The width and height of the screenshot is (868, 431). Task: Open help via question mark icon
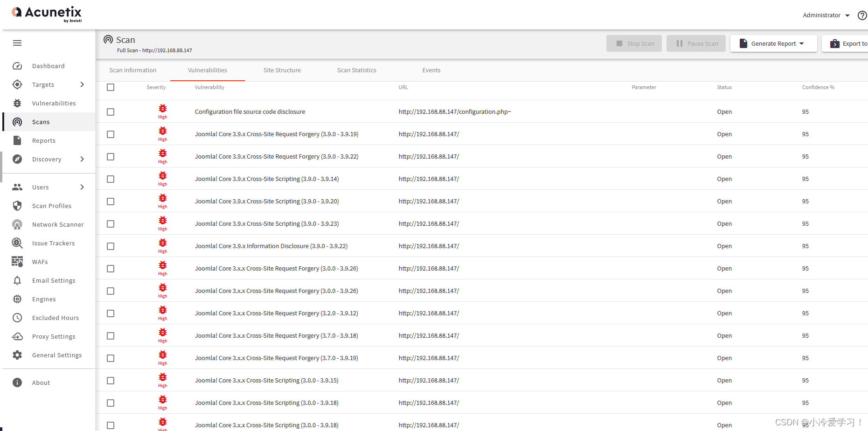[862, 15]
